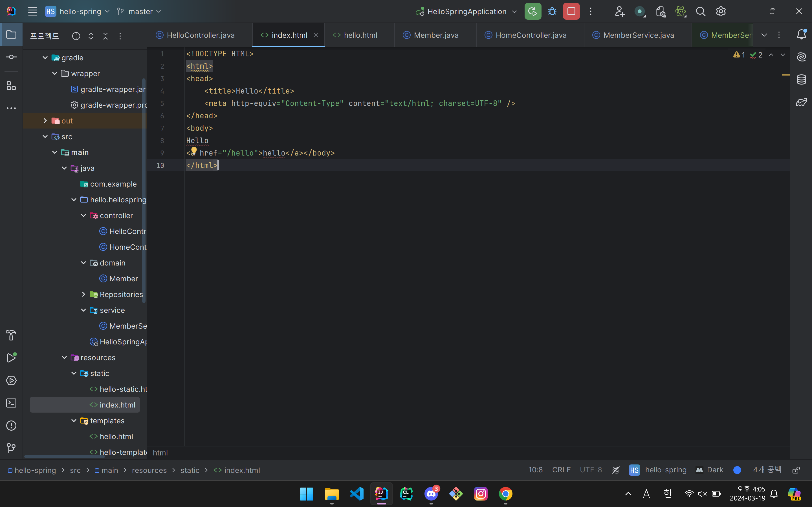Open the Problems tool window icon
This screenshot has height=507, width=812.
tap(11, 425)
